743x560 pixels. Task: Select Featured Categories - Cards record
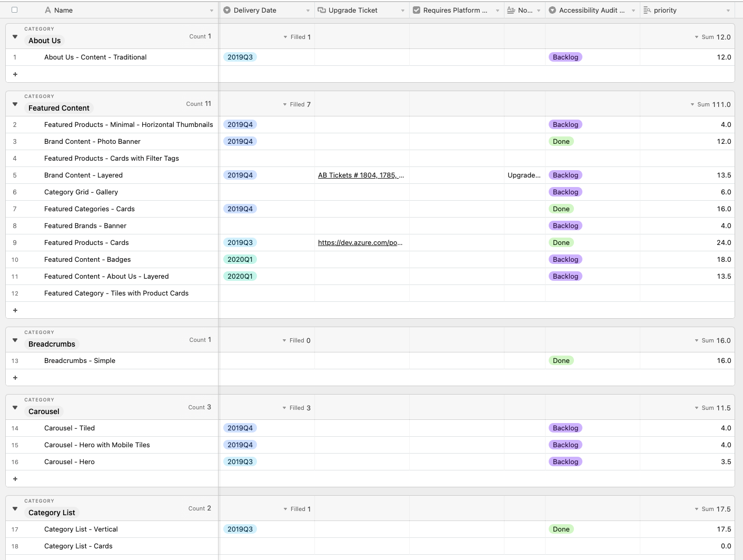[x=90, y=209]
